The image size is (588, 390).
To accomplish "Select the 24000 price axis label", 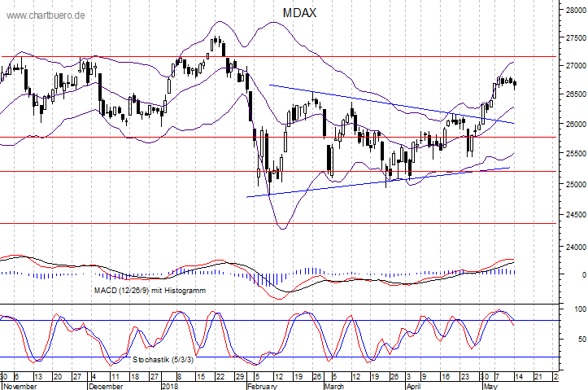I will pos(573,248).
